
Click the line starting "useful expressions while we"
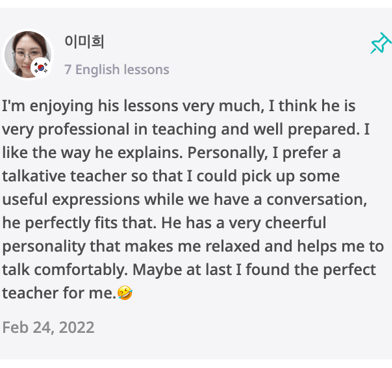point(185,200)
